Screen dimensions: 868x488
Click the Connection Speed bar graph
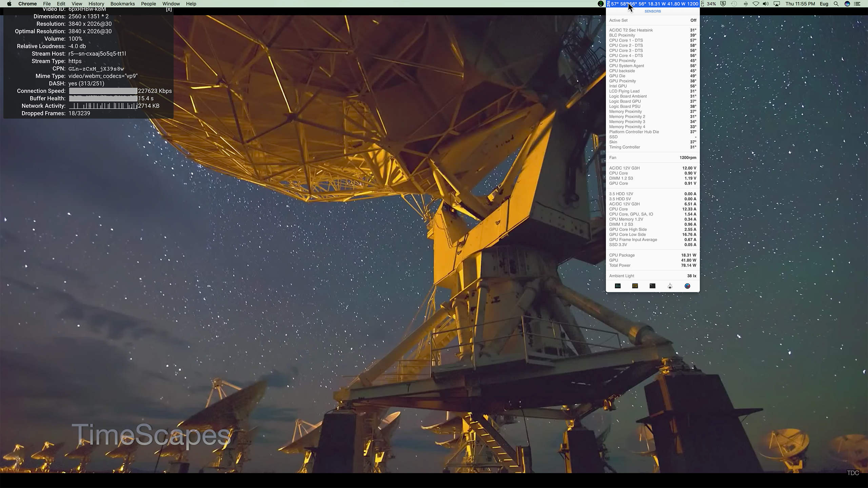(103, 91)
